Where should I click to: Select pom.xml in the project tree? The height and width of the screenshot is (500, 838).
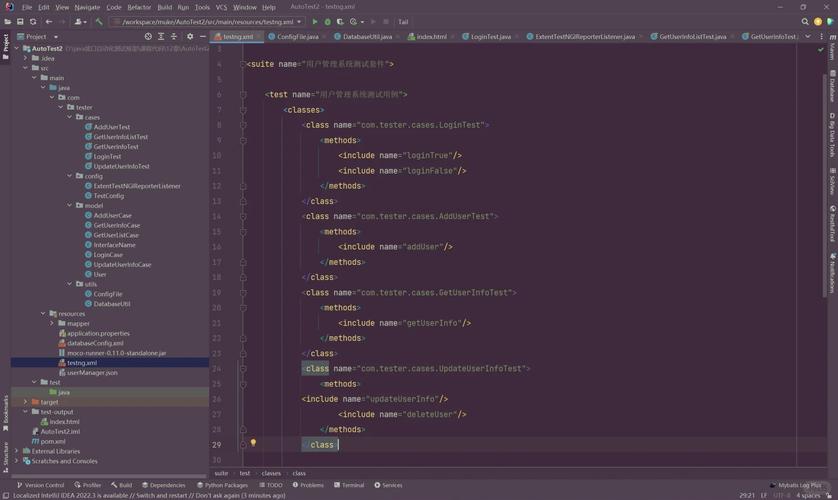tap(52, 441)
